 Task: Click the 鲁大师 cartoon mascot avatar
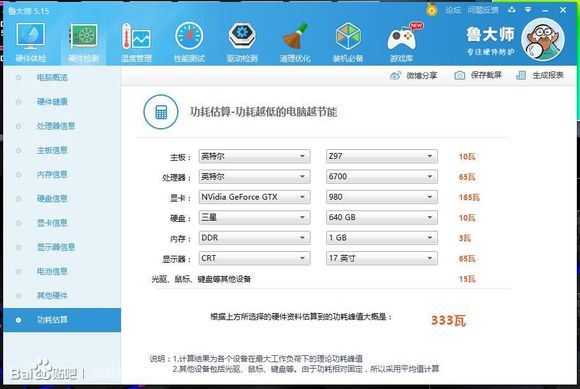coord(543,39)
